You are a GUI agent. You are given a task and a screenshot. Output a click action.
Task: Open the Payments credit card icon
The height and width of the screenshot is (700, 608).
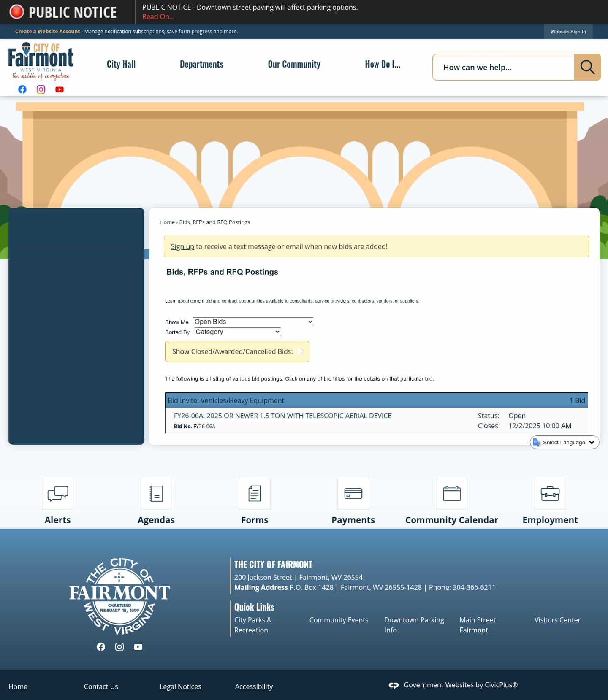[x=353, y=494]
